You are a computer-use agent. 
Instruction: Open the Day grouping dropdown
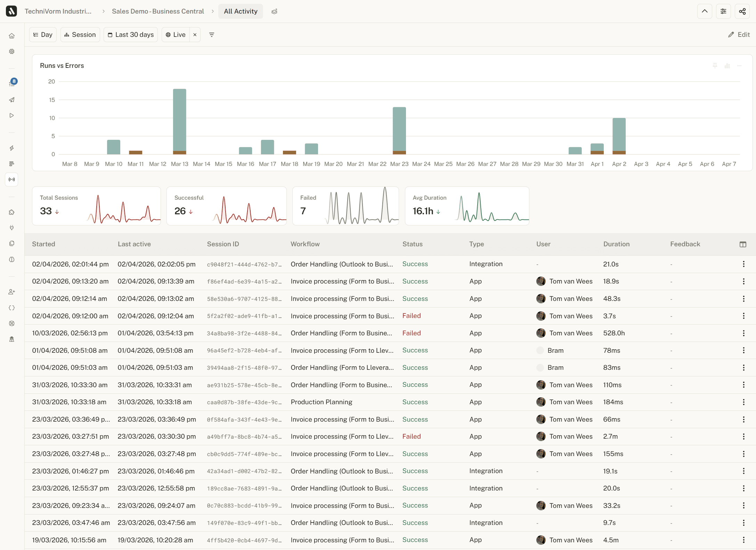click(x=43, y=35)
